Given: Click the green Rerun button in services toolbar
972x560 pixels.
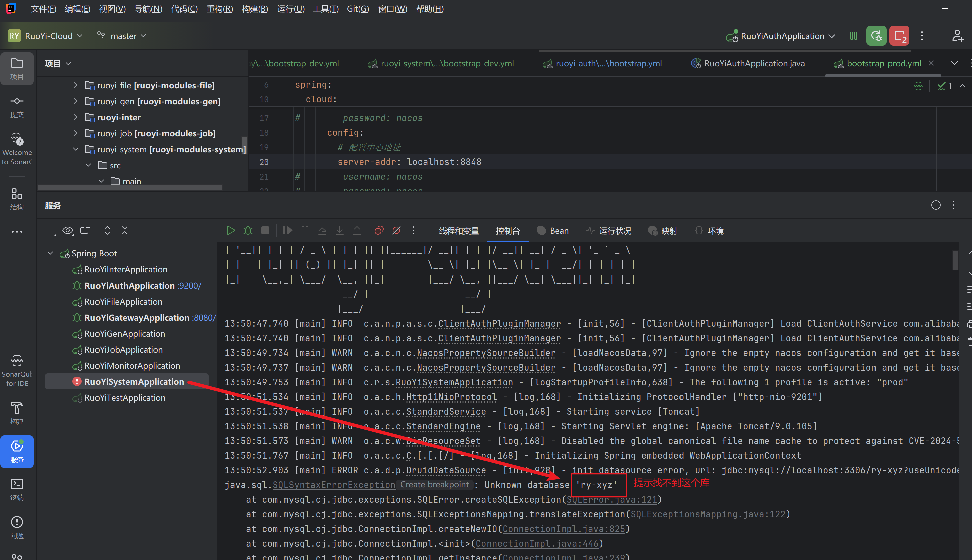Looking at the screenshot, I should [231, 231].
